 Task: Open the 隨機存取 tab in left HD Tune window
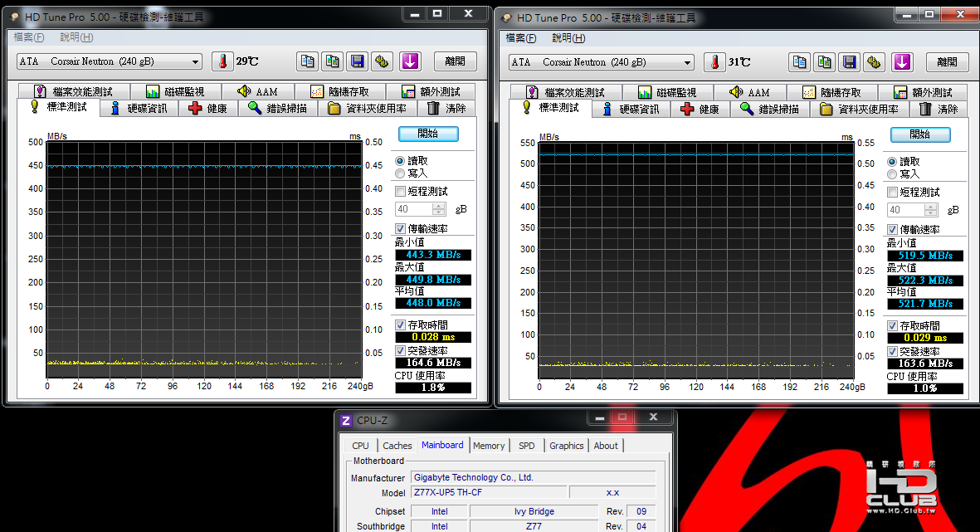click(x=340, y=91)
